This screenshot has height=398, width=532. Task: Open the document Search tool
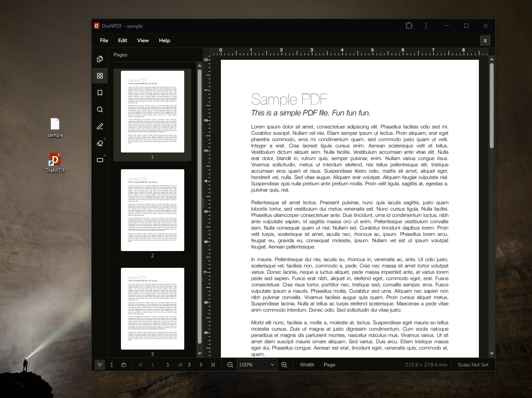point(100,110)
